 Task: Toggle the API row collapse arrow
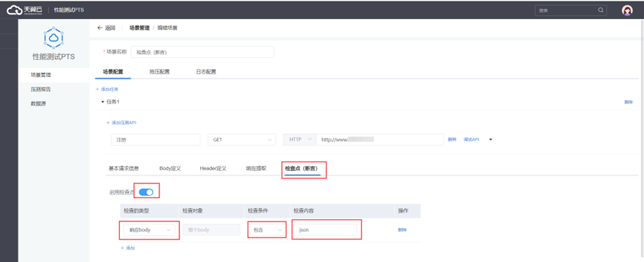491,139
